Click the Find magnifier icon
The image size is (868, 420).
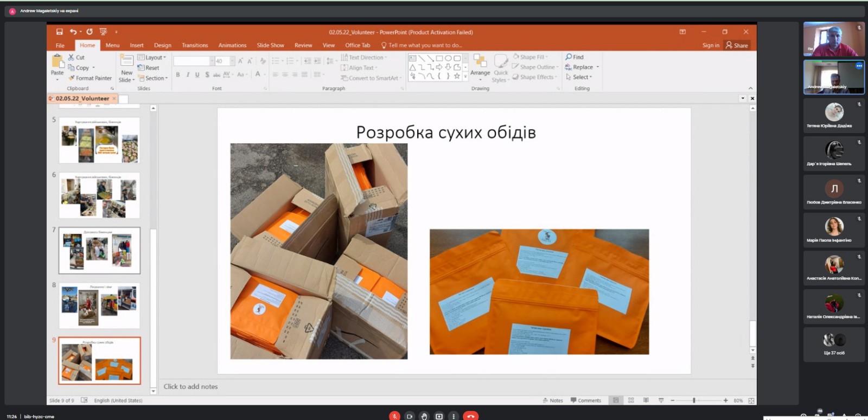[x=569, y=57]
